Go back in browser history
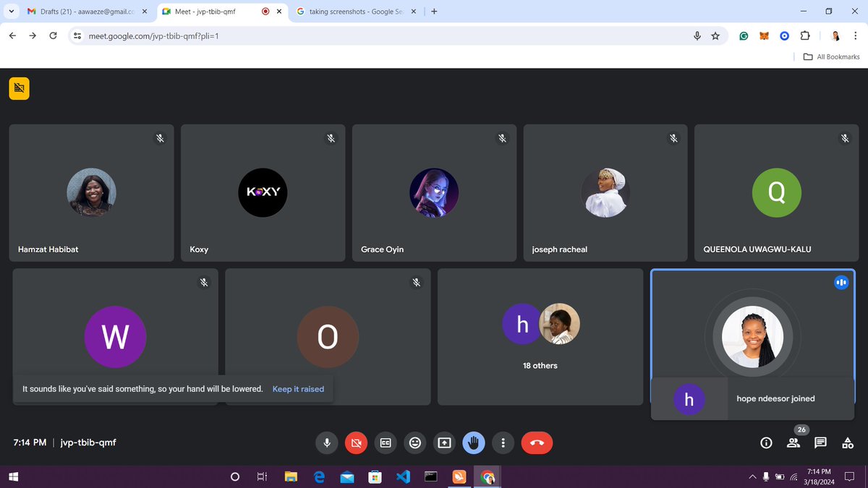 [x=12, y=35]
